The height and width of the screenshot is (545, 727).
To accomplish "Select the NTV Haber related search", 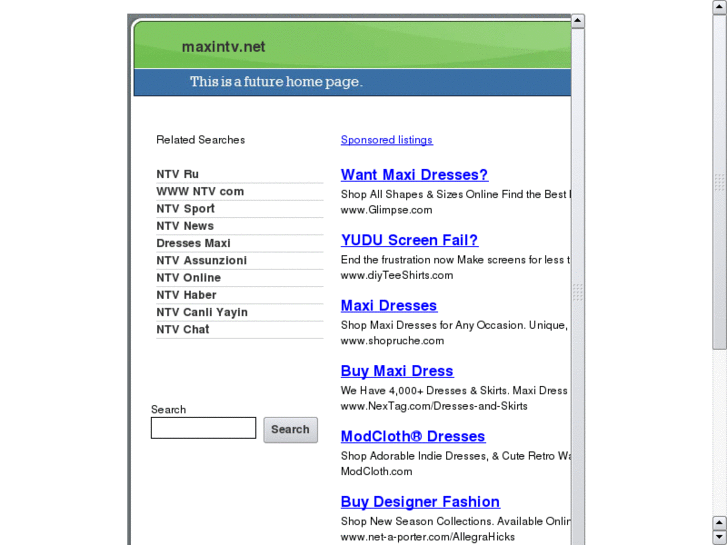I will (x=186, y=295).
